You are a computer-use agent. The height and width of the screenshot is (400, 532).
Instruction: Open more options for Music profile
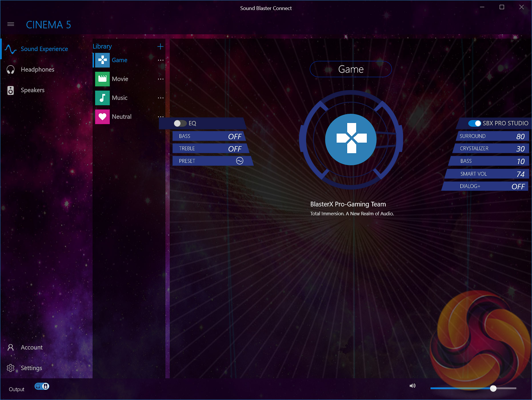161,98
